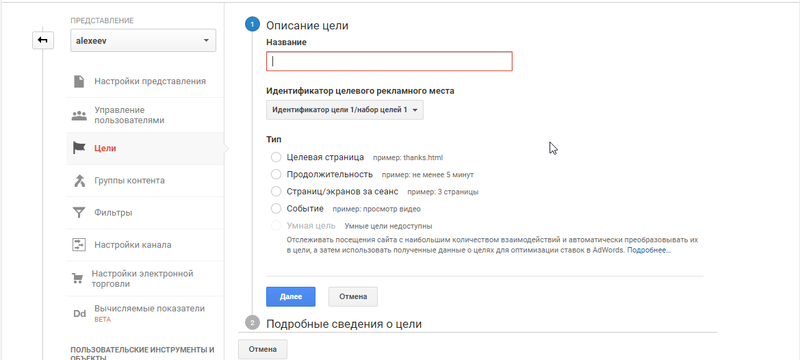Viewport: 800px width, 360px height.
Task: Open Группы контента in sidebar
Action: coord(145,181)
